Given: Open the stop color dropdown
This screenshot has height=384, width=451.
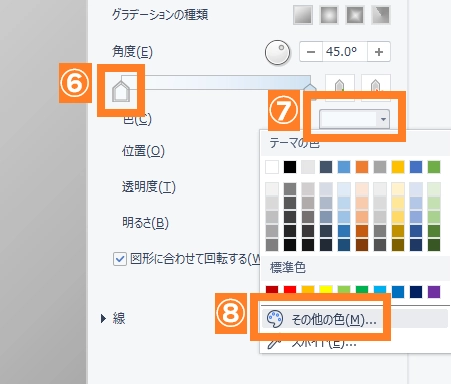Looking at the screenshot, I should (x=354, y=119).
